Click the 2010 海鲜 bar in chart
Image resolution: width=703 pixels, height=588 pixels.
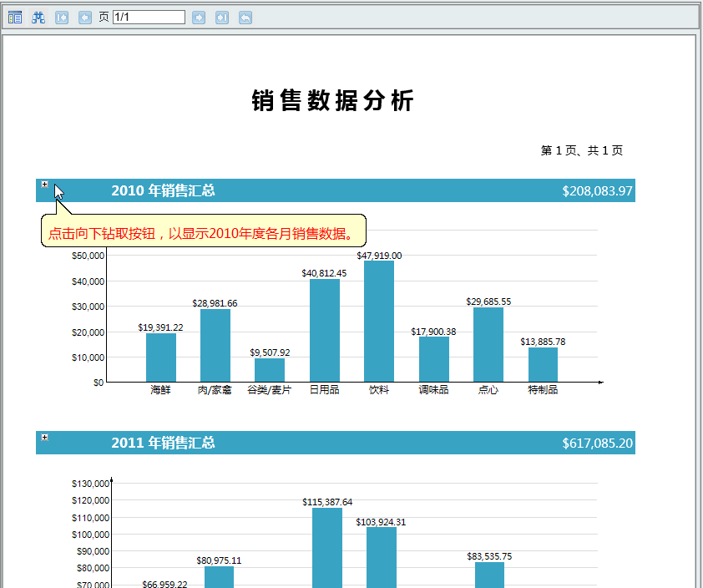161,357
